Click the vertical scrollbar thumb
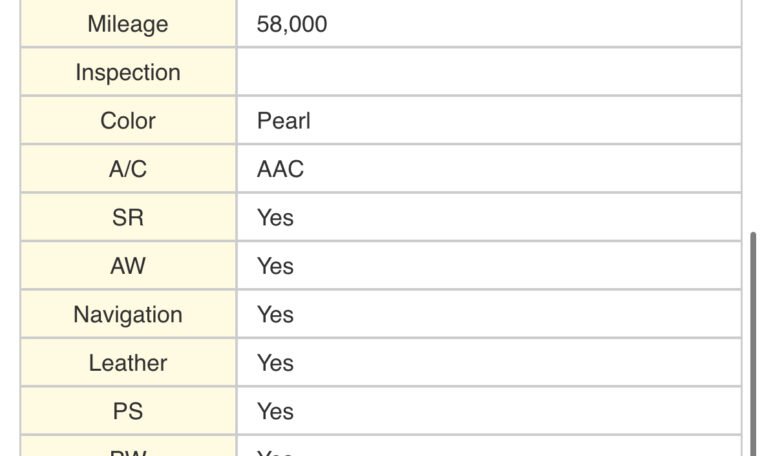The height and width of the screenshot is (456, 762). pyautogui.click(x=753, y=340)
